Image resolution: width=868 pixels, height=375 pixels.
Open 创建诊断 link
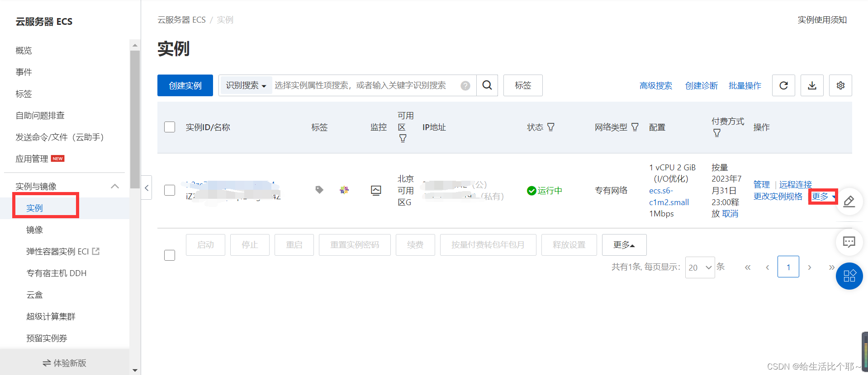(x=702, y=85)
